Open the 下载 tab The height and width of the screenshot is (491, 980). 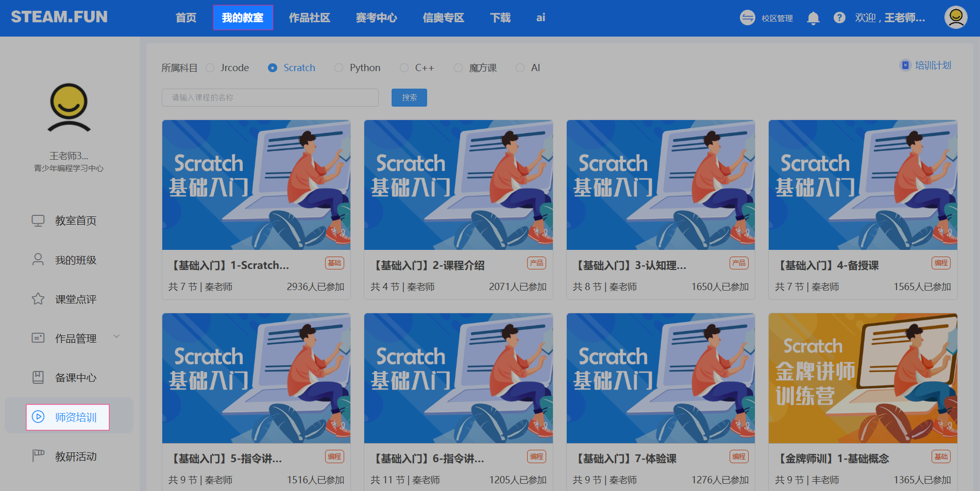(x=500, y=18)
